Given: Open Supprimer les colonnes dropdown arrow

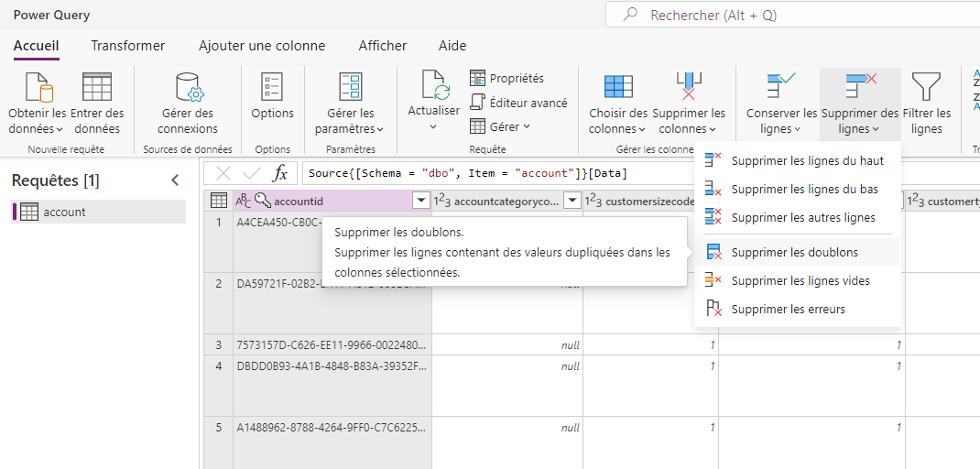Looking at the screenshot, I should tap(712, 129).
